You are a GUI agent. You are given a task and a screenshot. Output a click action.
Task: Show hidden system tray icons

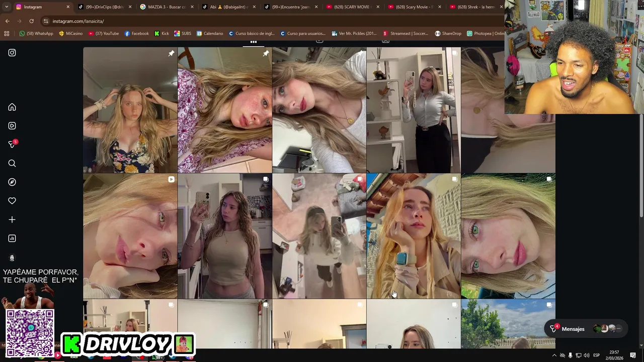554,355
